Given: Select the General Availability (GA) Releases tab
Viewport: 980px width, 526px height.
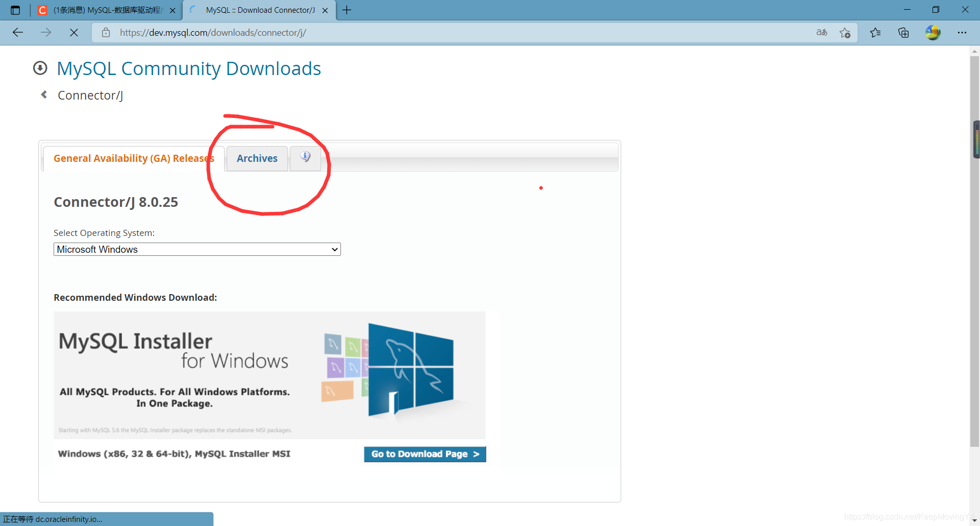Looking at the screenshot, I should coord(134,158).
